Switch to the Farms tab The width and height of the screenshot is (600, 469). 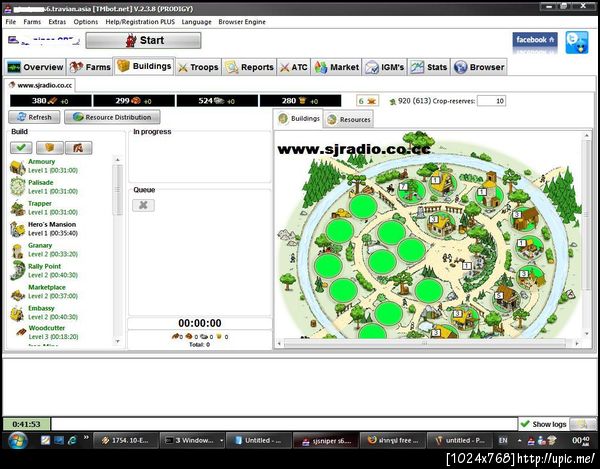90,67
